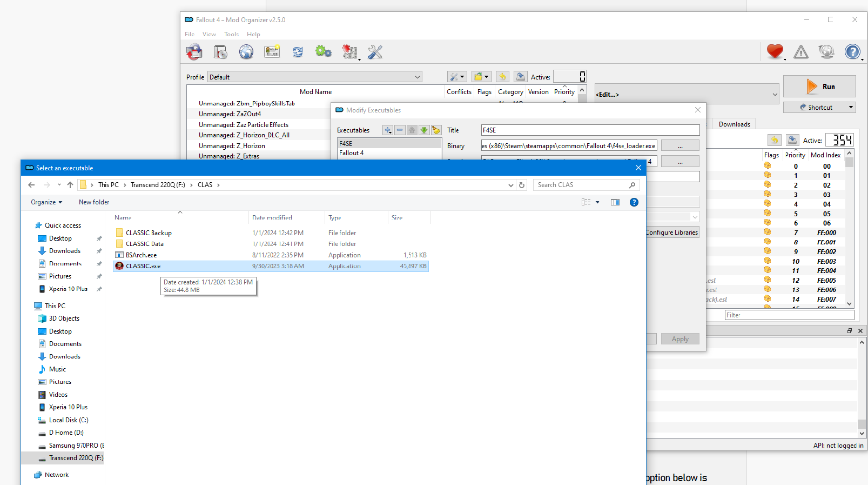Select CLASSIC.exe in the file list
The height and width of the screenshot is (485, 868).
tap(143, 266)
